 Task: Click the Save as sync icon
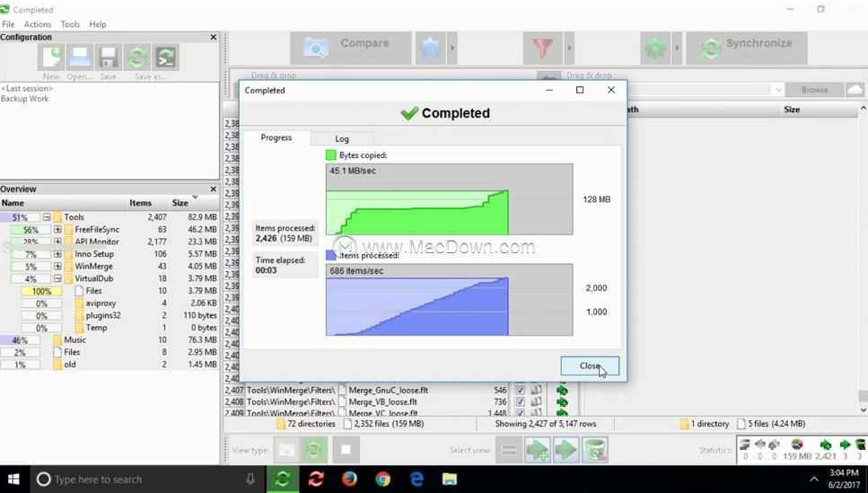[137, 57]
